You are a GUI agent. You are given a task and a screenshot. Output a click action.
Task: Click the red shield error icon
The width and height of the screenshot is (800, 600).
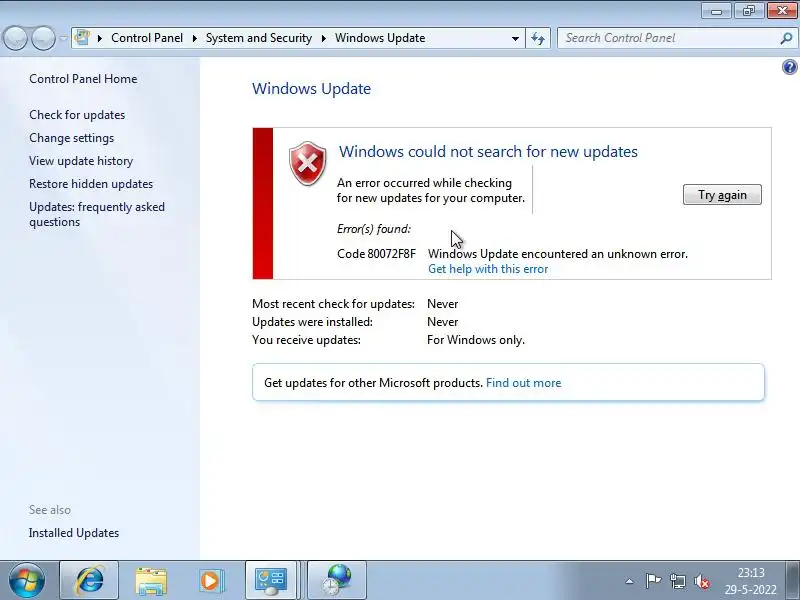tap(308, 164)
